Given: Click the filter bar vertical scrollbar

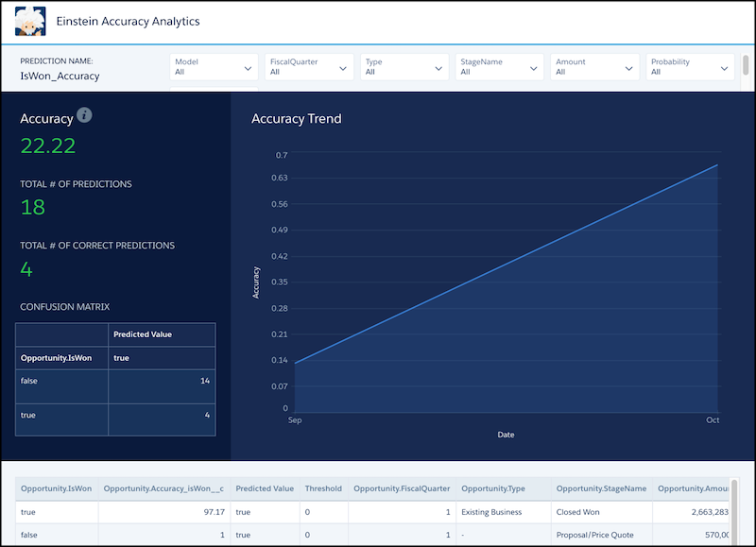Looking at the screenshot, I should coord(746,65).
